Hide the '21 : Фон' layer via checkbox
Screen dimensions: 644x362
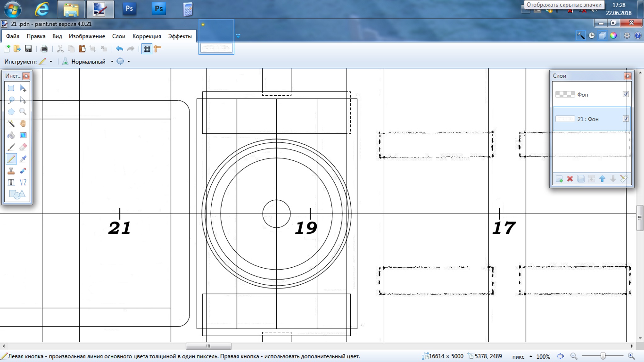(x=625, y=119)
